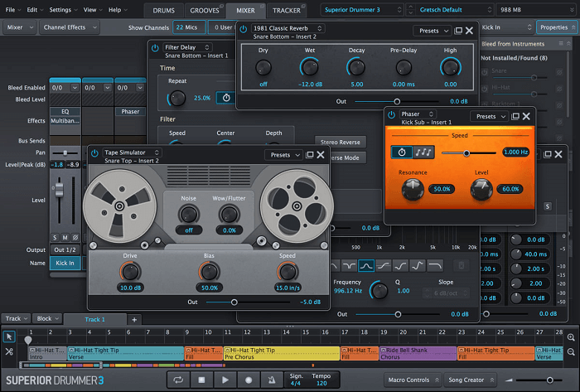Click the Noise knob on Tape Simulator
The image size is (580, 392).
pyautogui.click(x=189, y=215)
